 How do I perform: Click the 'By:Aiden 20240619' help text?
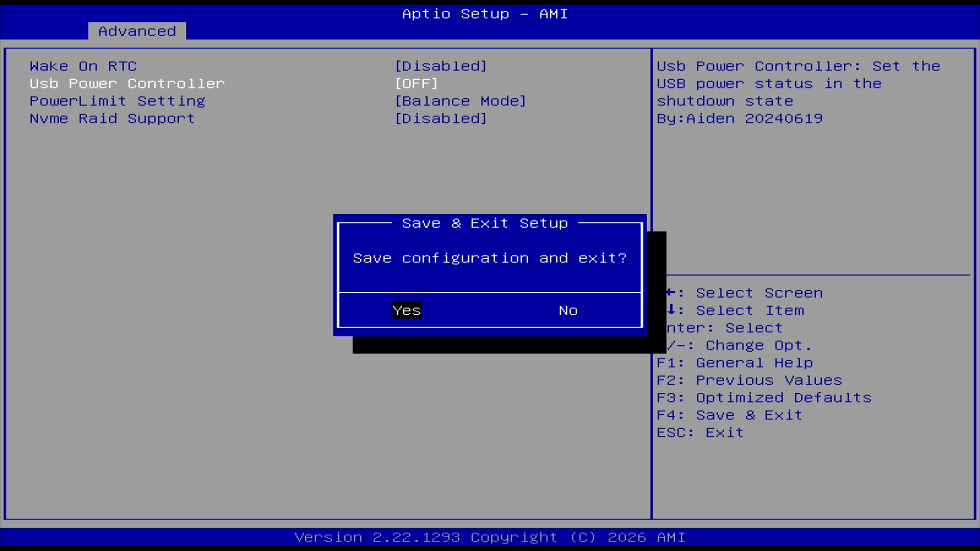tap(740, 118)
